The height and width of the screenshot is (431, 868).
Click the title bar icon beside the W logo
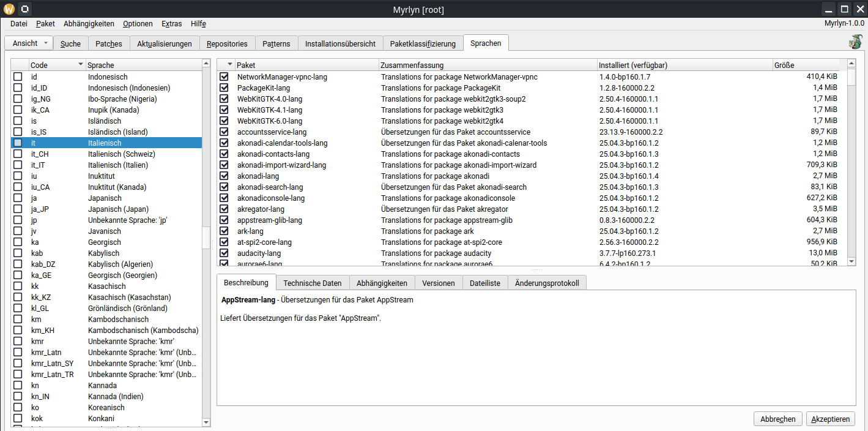point(24,9)
